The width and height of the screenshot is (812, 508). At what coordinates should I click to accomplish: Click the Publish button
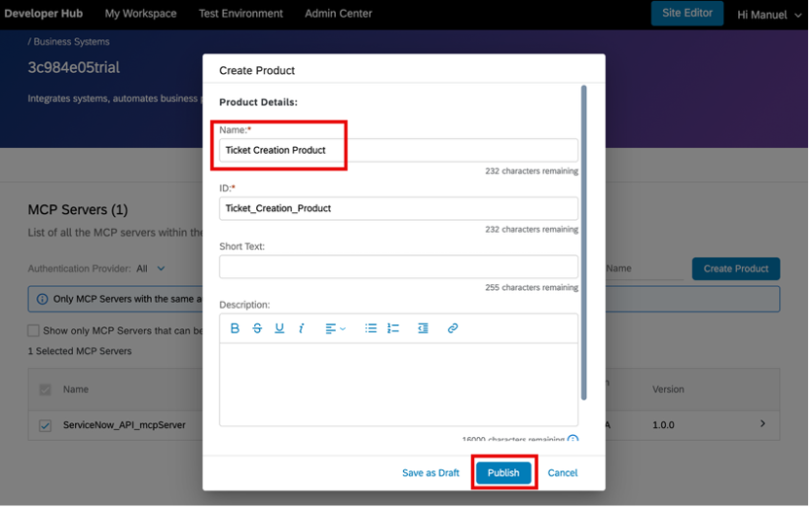(x=503, y=472)
